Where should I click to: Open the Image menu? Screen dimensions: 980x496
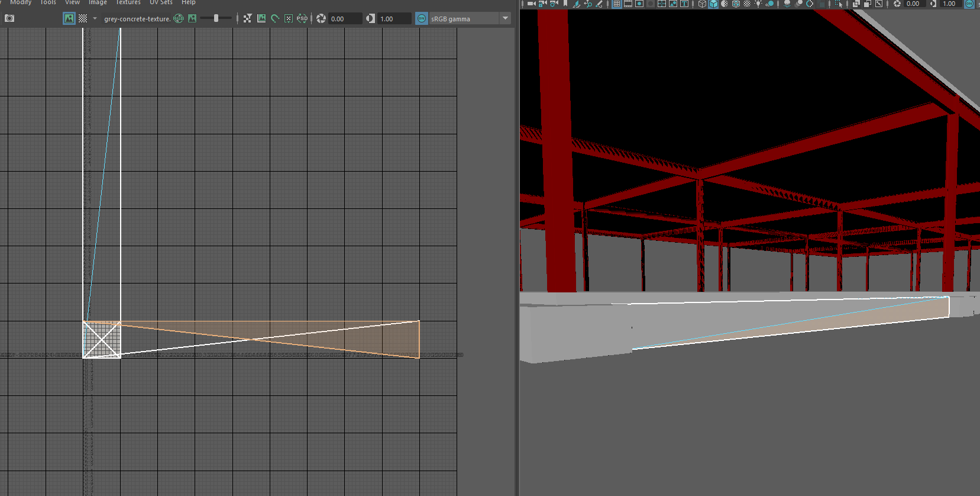tap(98, 2)
